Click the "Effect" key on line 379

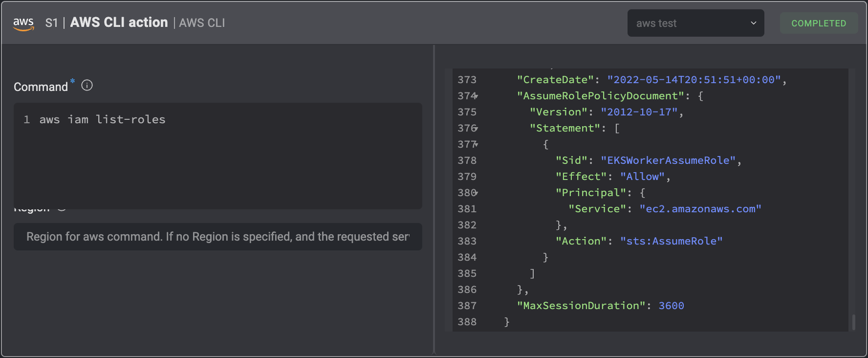(x=581, y=177)
